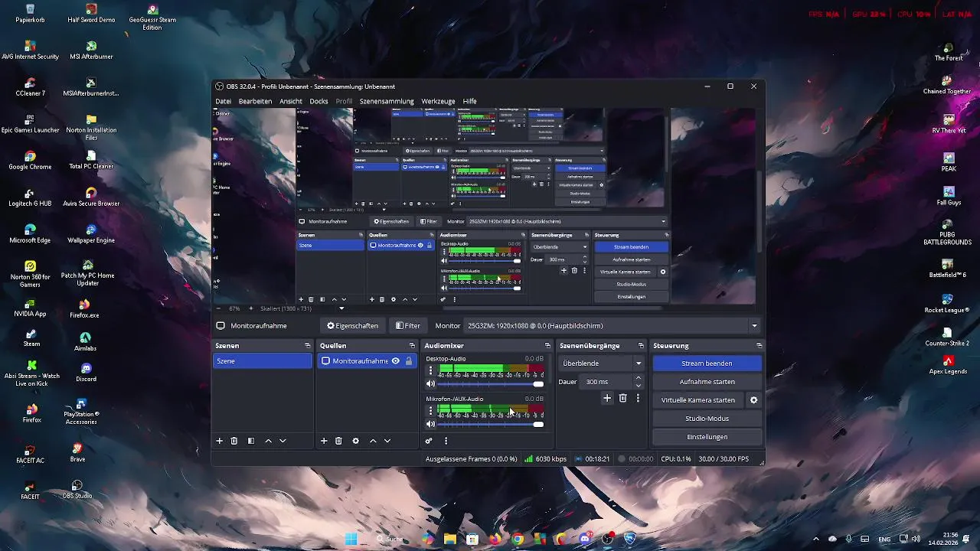Zoom out the preview with the minus icon

click(x=219, y=308)
